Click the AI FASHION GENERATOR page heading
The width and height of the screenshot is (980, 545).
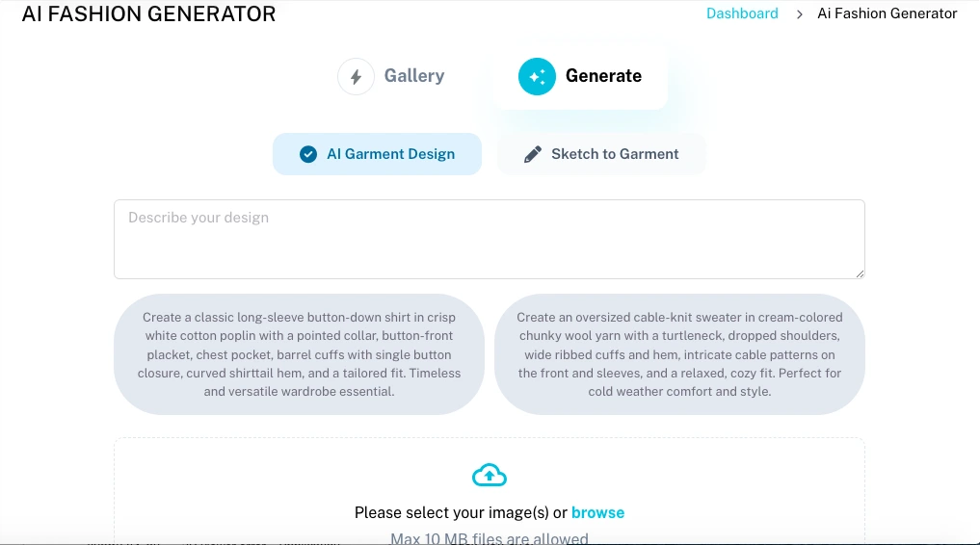148,14
